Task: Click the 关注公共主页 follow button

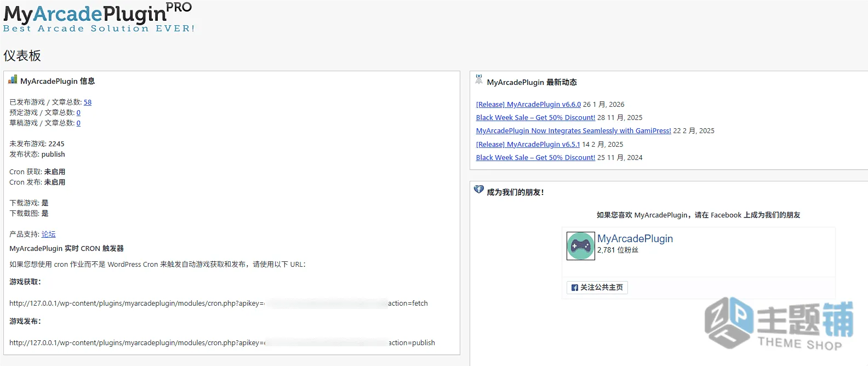Action: click(x=597, y=288)
